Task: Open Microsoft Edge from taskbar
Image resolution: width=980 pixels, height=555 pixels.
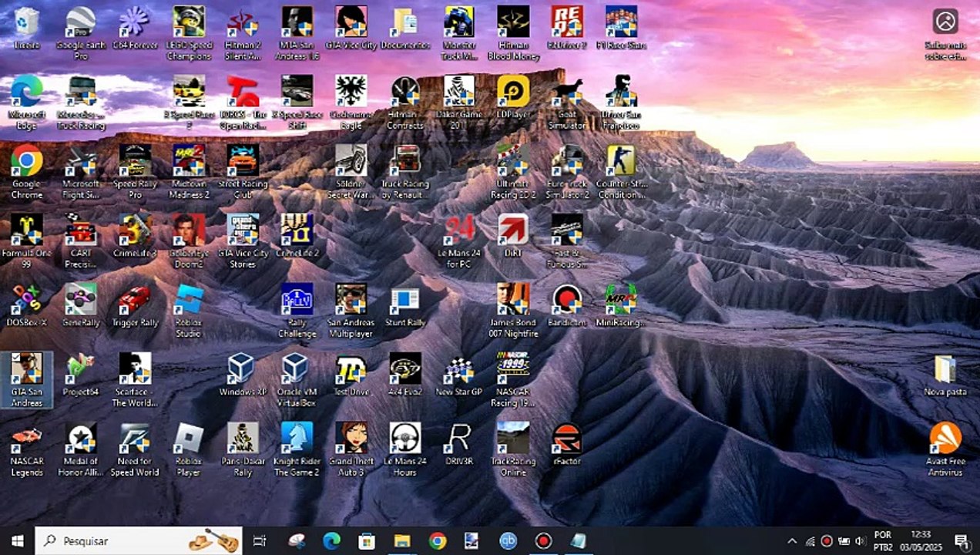Action: pos(331,541)
